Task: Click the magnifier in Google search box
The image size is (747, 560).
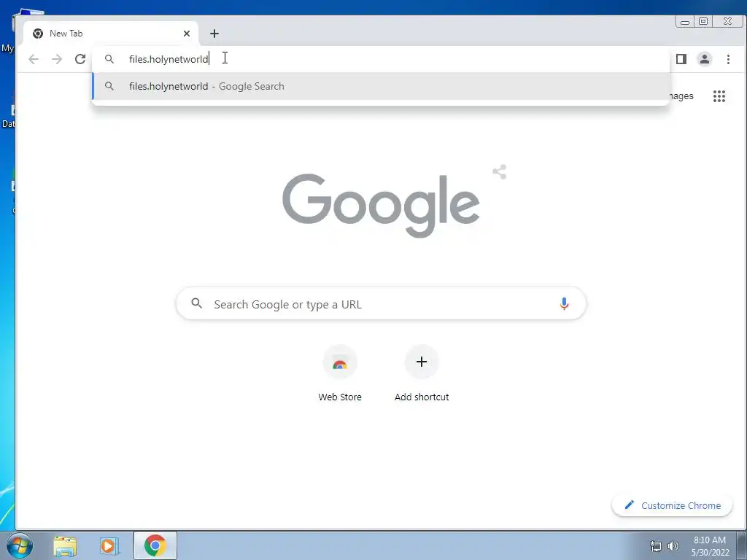Action: (x=196, y=303)
